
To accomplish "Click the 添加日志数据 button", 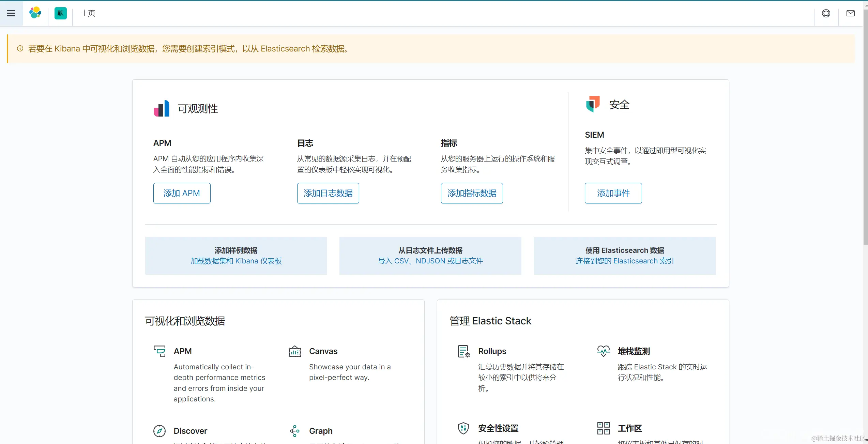I will tap(328, 193).
